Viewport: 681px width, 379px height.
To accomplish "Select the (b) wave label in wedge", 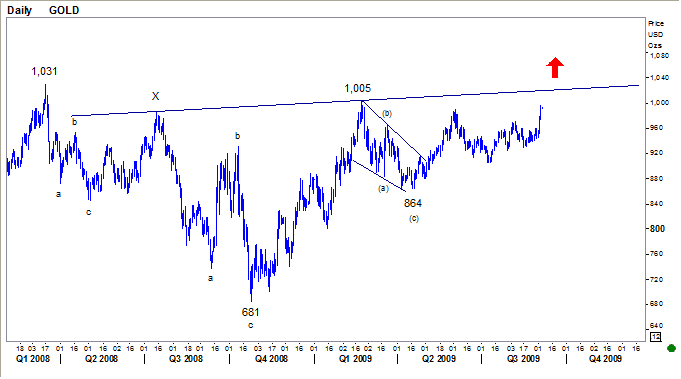I will click(x=387, y=114).
